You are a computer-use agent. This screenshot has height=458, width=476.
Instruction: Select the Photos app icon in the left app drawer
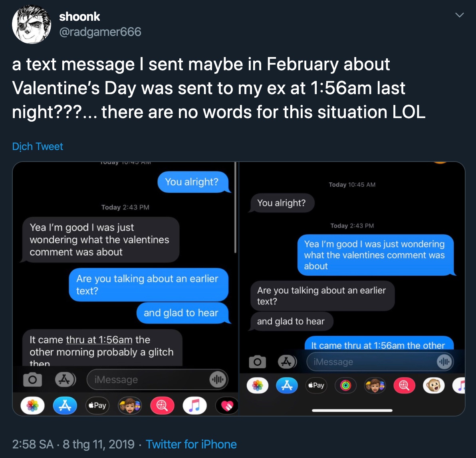[x=32, y=405]
